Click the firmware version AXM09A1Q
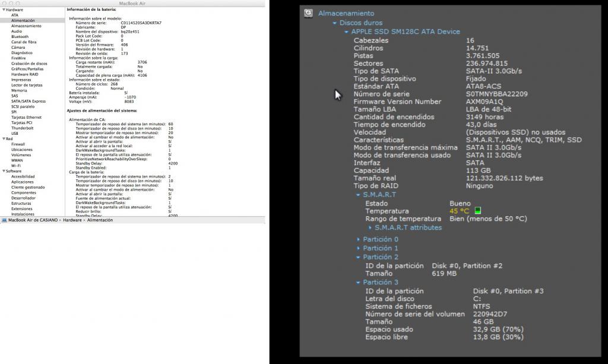The image size is (608, 364). click(484, 102)
